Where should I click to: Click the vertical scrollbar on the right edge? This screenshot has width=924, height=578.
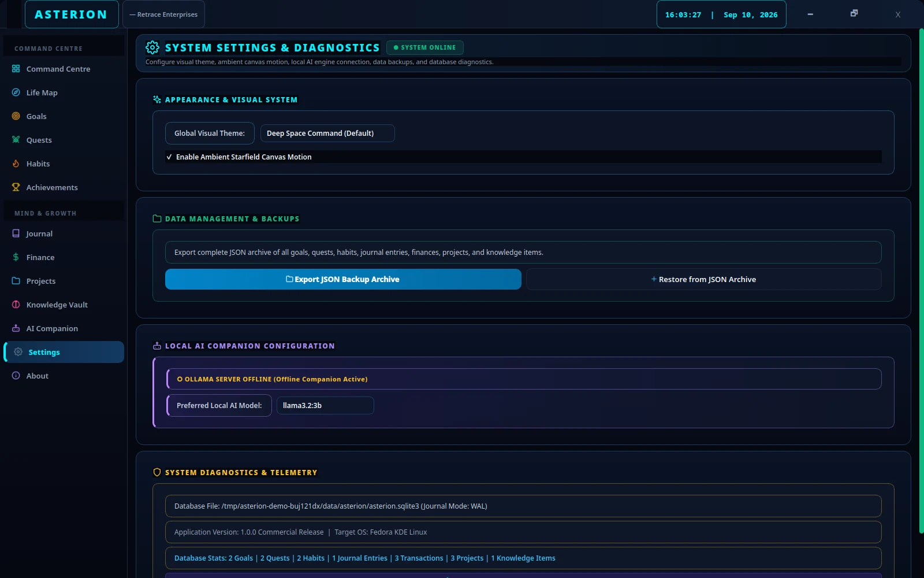[921, 281]
